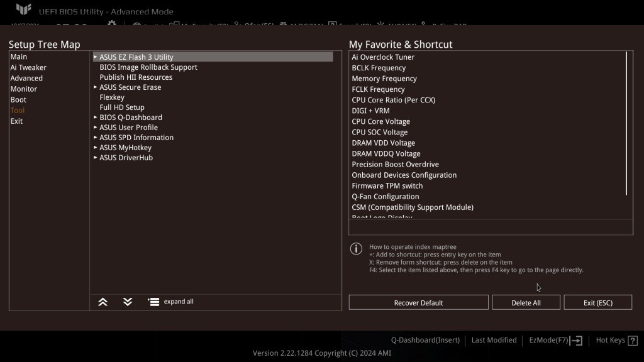Viewport: 644px width, 362px height.
Task: Click the info circle icon
Action: coord(356,249)
